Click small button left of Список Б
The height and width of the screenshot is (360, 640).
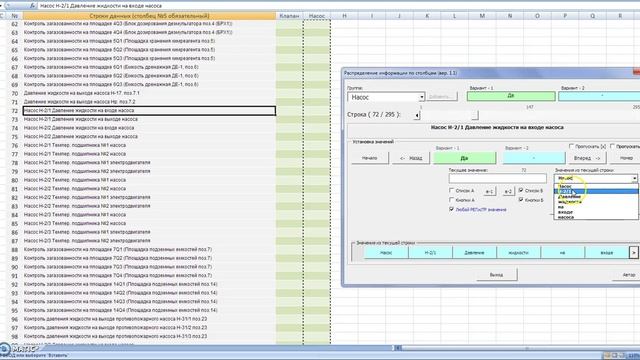click(508, 191)
